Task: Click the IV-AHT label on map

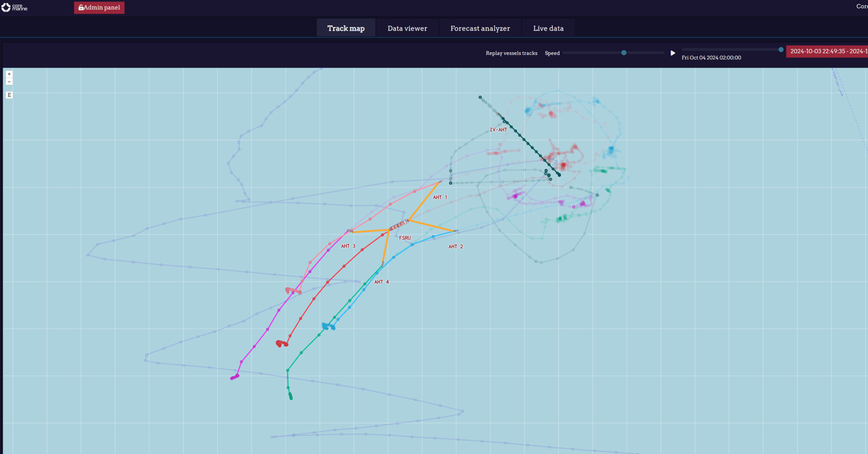Action: 498,130
